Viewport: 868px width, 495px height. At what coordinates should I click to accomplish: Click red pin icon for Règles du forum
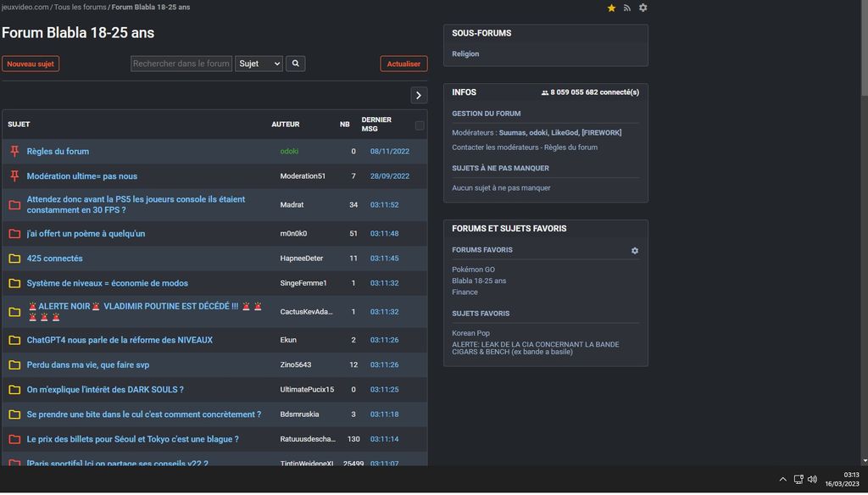coord(14,152)
